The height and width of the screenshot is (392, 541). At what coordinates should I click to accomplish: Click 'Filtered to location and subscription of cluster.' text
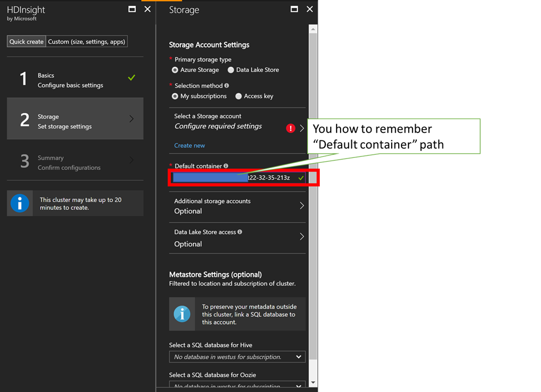click(x=232, y=284)
